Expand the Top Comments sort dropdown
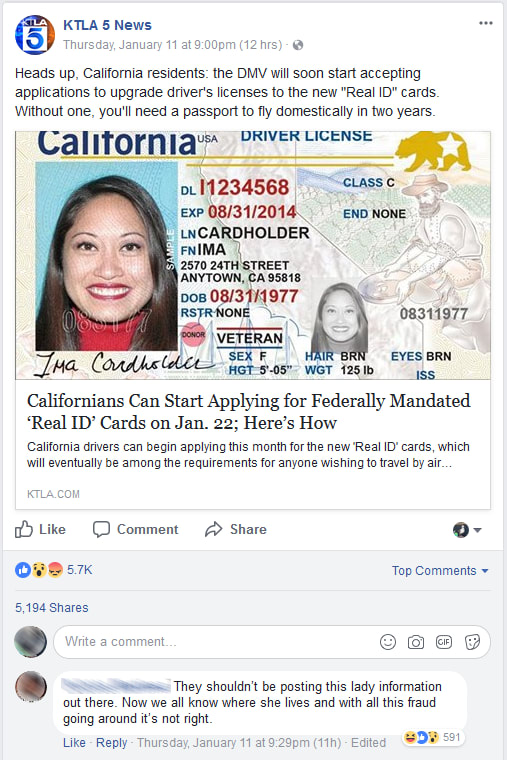The image size is (507, 760). tap(440, 570)
